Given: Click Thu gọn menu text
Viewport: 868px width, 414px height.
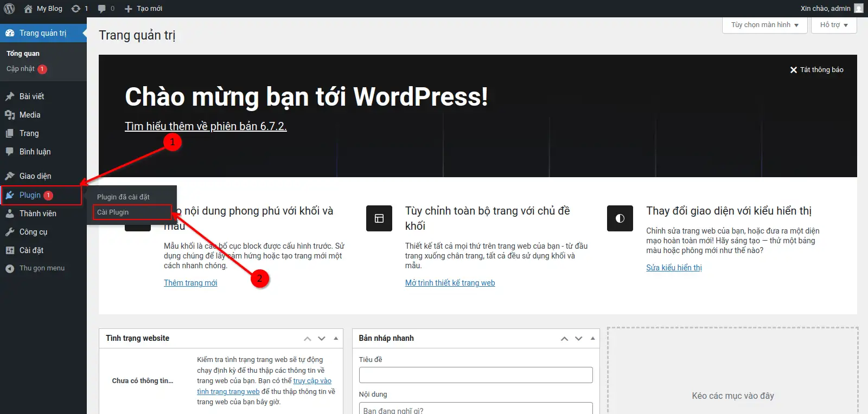Looking at the screenshot, I should point(42,268).
